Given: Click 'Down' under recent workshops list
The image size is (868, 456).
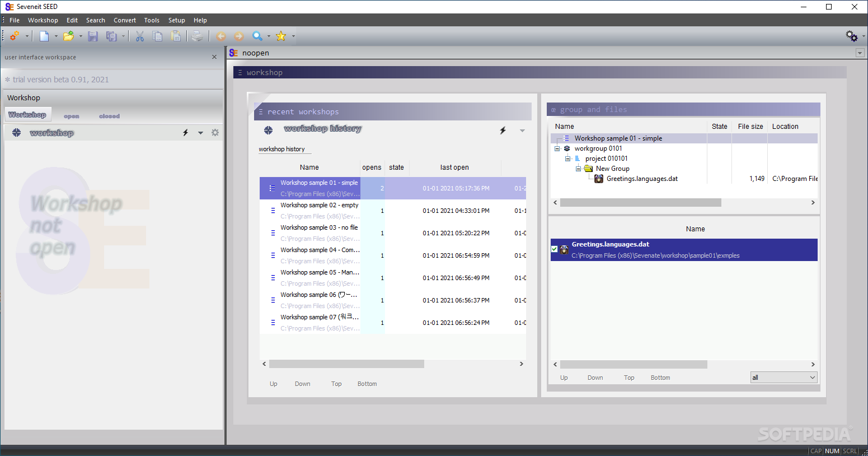Looking at the screenshot, I should point(303,384).
